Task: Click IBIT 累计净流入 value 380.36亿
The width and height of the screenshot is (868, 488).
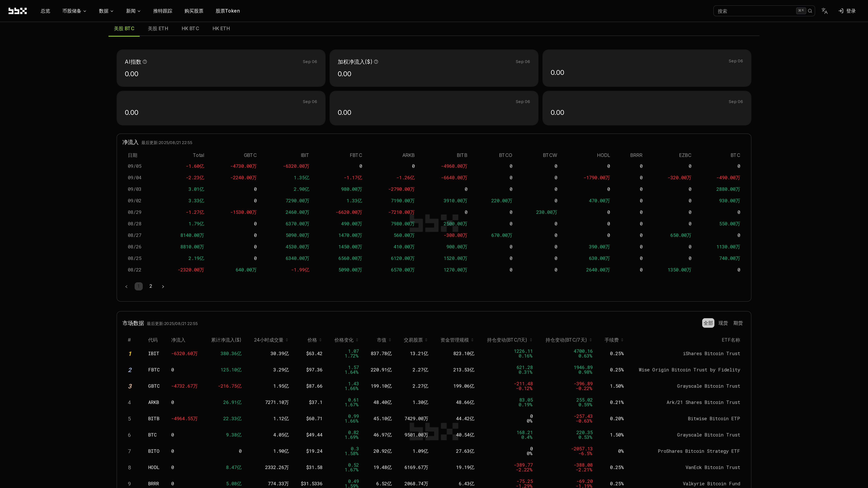Action: point(231,354)
